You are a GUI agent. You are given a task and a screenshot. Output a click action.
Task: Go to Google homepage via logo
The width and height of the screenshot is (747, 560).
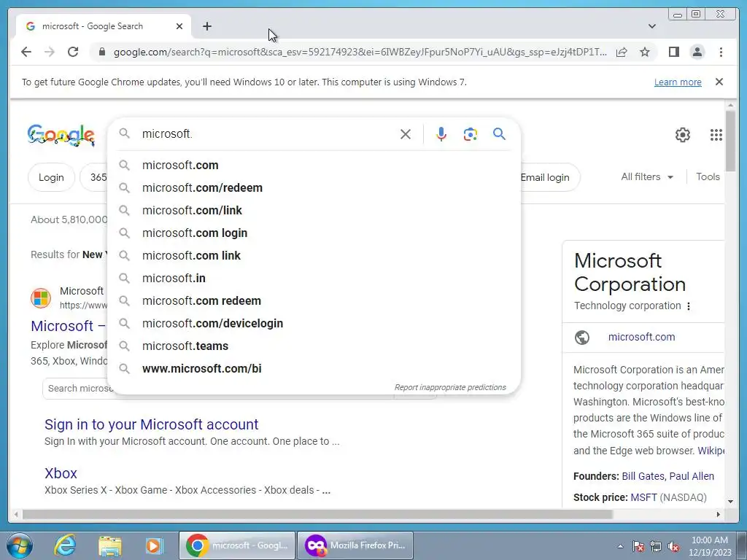tap(61, 135)
